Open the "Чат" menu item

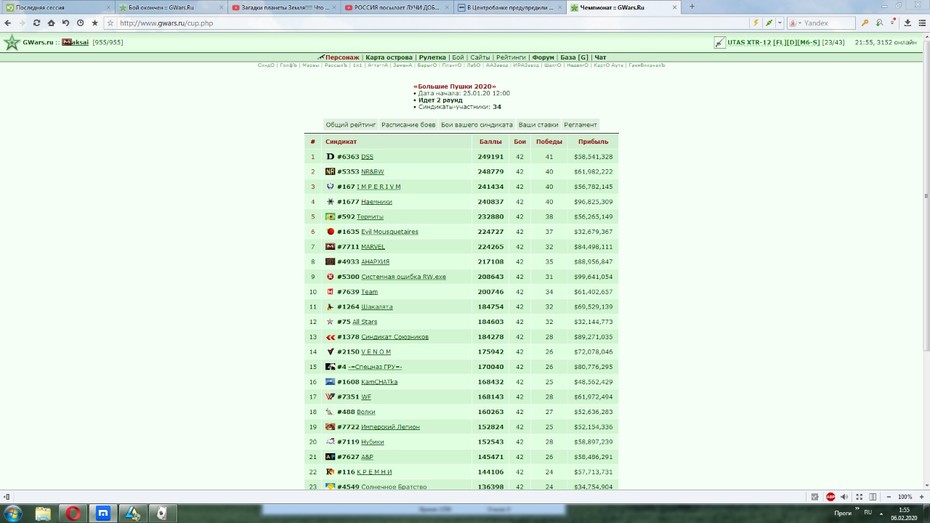point(600,58)
